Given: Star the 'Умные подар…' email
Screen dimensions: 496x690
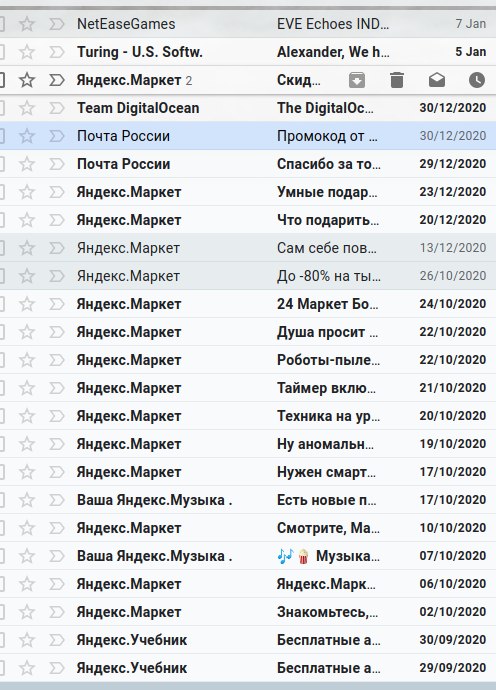Looking at the screenshot, I should click(27, 192).
